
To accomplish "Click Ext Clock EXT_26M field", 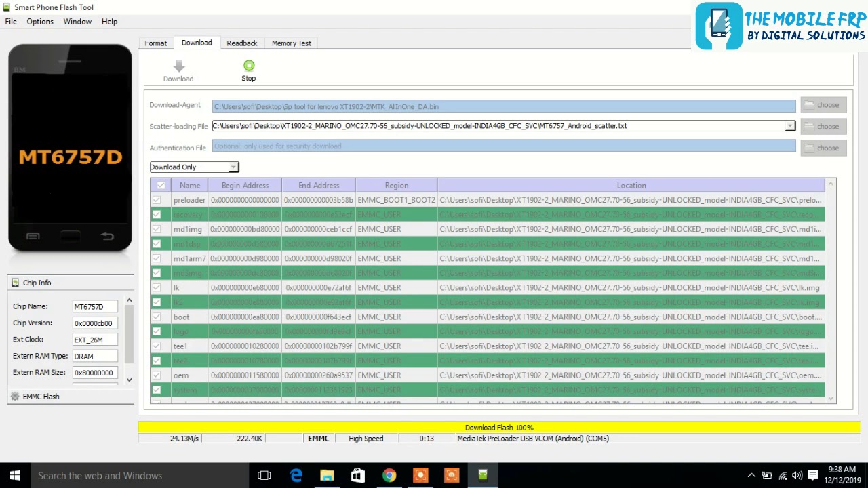I will click(95, 340).
